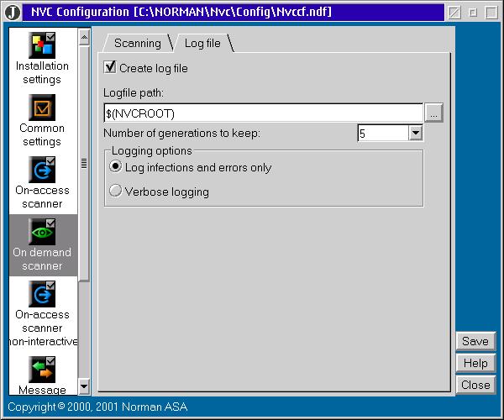Click into the Logfile path input field
The width and height of the screenshot is (504, 420).
tap(263, 113)
